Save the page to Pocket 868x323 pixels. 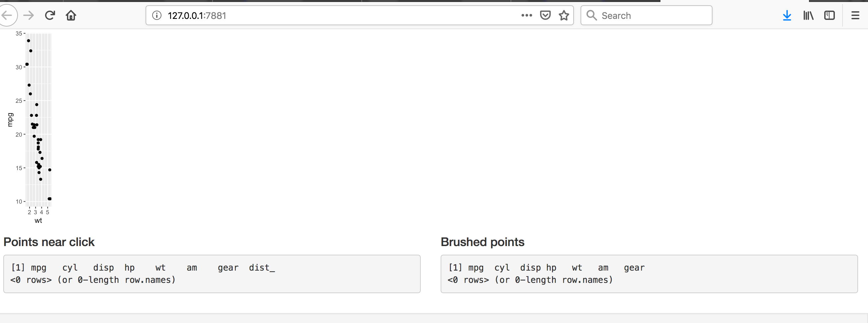[545, 15]
